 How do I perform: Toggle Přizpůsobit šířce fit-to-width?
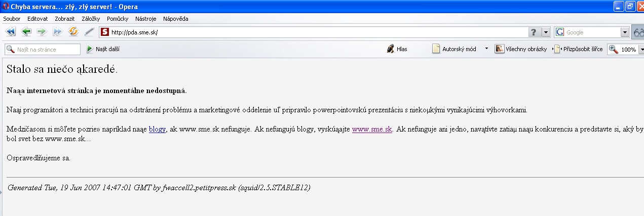point(579,49)
